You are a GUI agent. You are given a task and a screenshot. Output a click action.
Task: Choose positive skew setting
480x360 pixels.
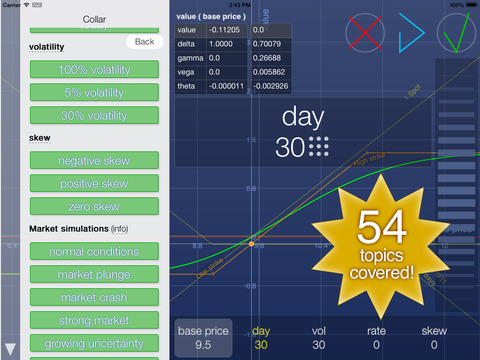point(94,184)
